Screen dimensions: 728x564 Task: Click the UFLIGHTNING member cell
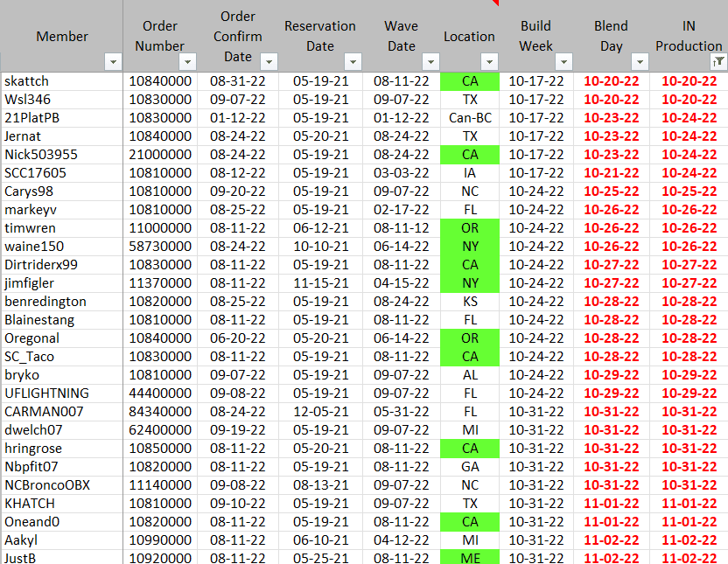point(61,393)
